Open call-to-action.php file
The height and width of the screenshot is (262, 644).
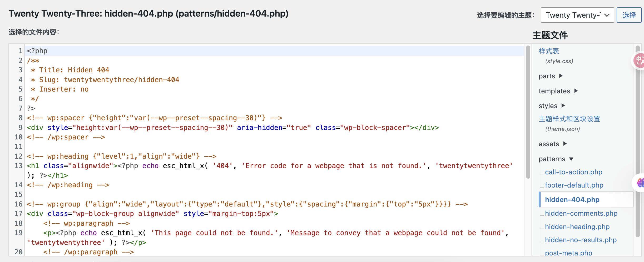coord(573,172)
